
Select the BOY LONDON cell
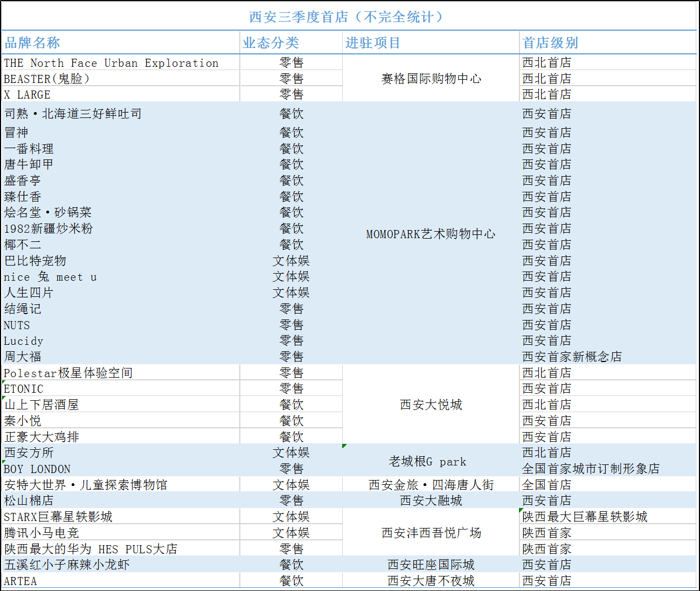(x=121, y=469)
